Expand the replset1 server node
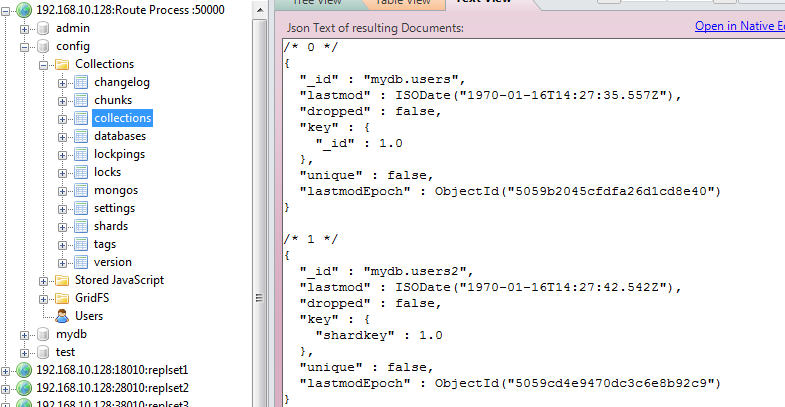 click(6, 371)
